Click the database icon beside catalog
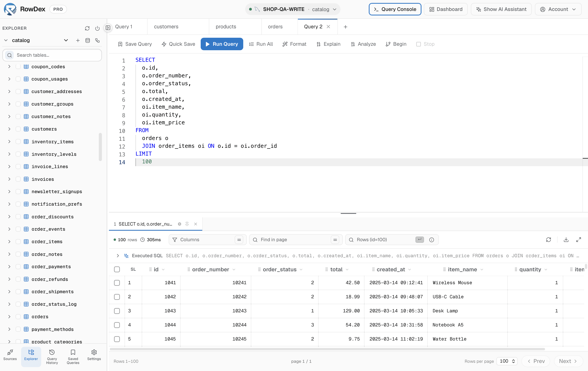 (88, 40)
